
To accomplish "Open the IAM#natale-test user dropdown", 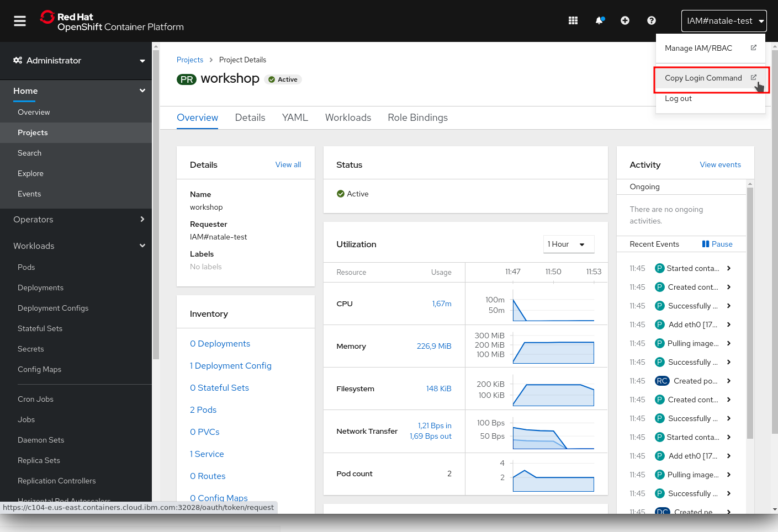I will click(x=724, y=21).
